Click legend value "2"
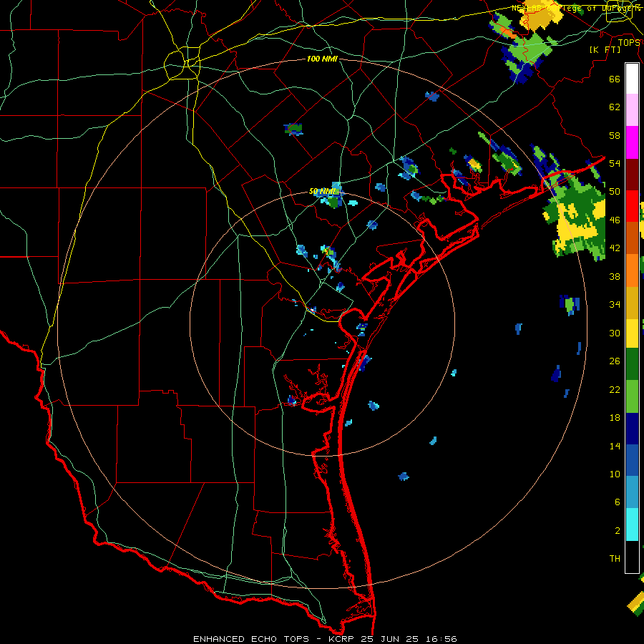The width and height of the screenshot is (644, 644). 617,531
